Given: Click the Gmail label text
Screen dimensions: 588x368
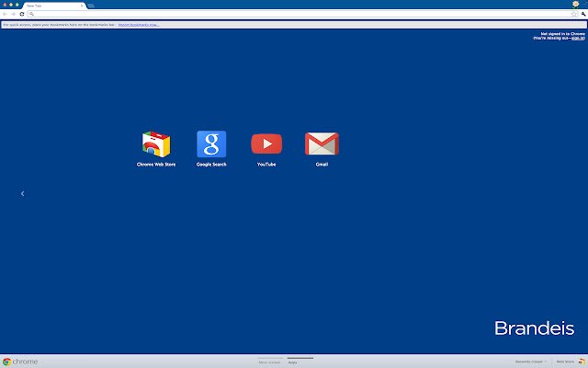Looking at the screenshot, I should [x=322, y=164].
